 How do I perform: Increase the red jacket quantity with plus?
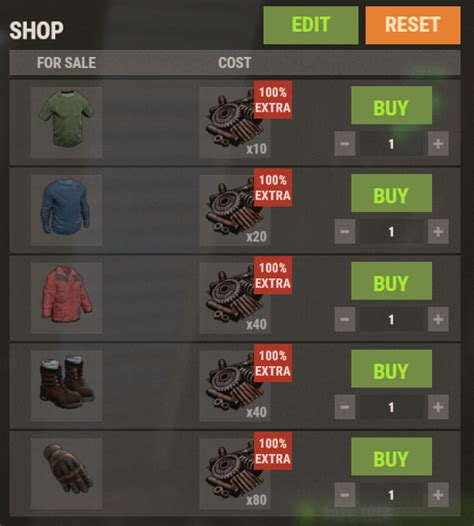(x=438, y=319)
